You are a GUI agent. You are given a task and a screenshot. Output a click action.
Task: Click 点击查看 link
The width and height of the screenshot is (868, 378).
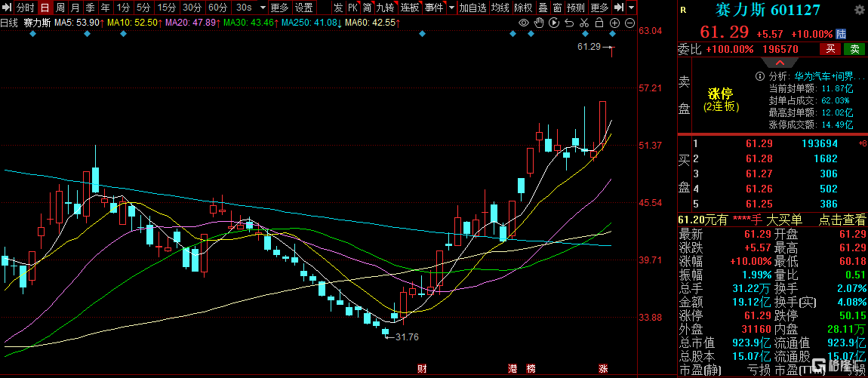pos(842,220)
